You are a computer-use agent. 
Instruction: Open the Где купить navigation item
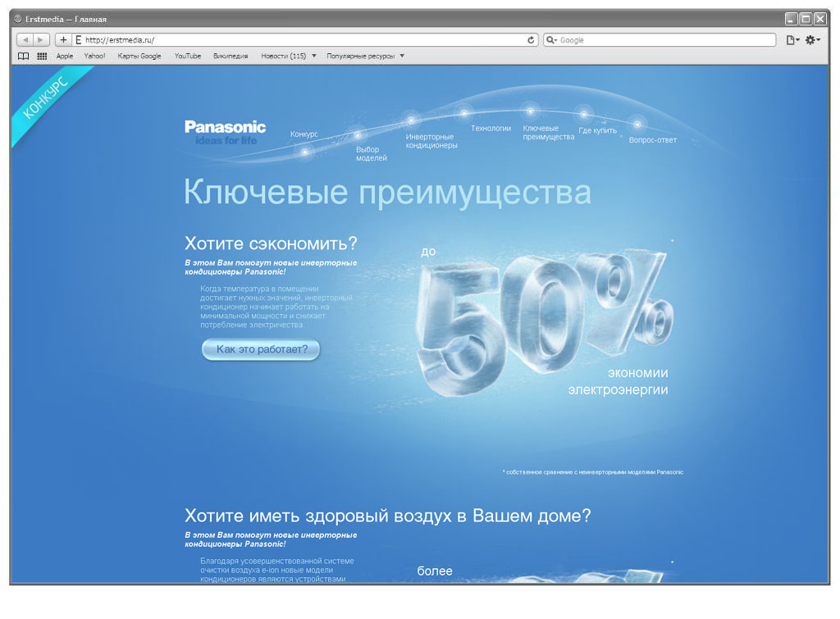(597, 130)
